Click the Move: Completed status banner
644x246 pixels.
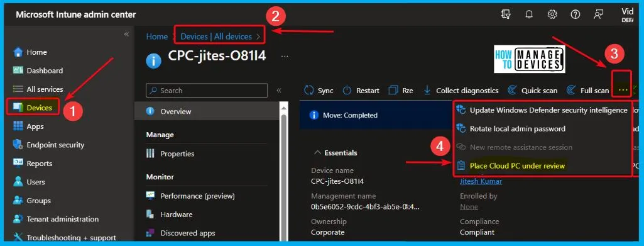375,115
